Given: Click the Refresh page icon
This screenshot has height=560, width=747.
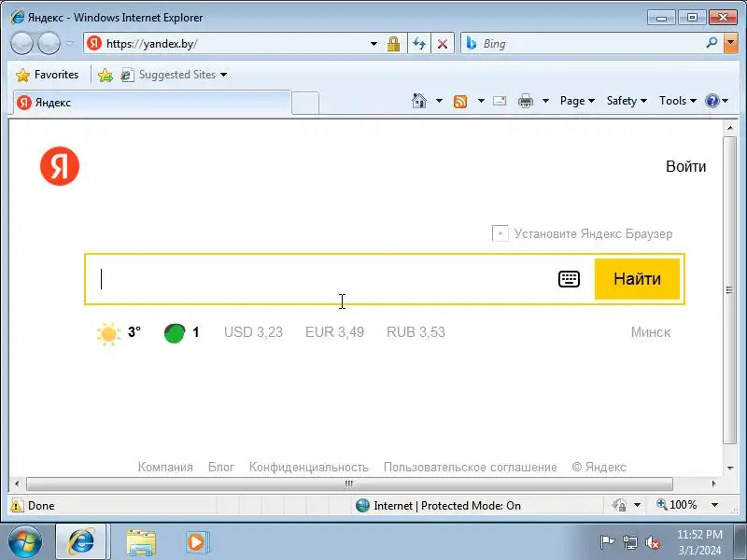Looking at the screenshot, I should click(x=419, y=44).
